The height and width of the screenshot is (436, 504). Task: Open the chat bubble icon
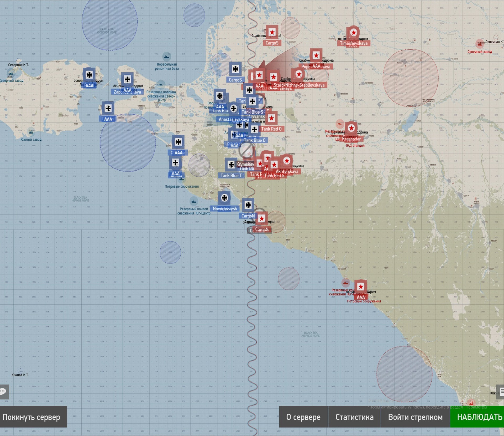tap(4, 392)
